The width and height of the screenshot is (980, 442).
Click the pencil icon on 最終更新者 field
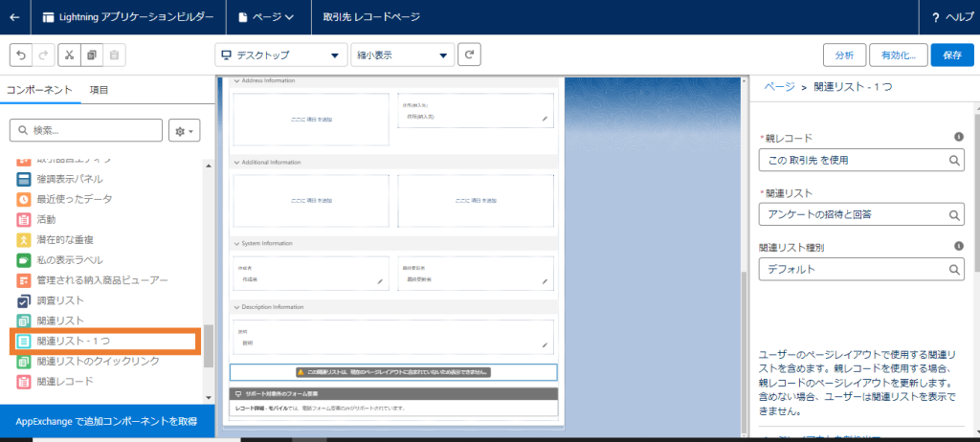[x=545, y=281]
